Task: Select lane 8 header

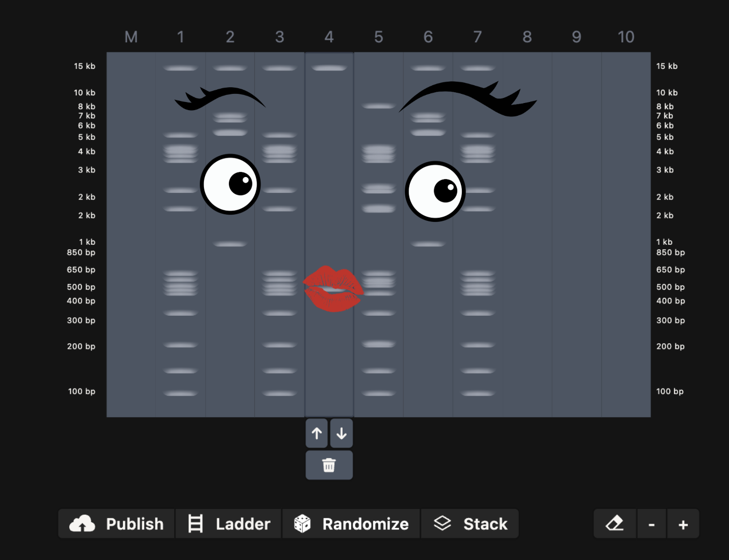Action: [527, 37]
